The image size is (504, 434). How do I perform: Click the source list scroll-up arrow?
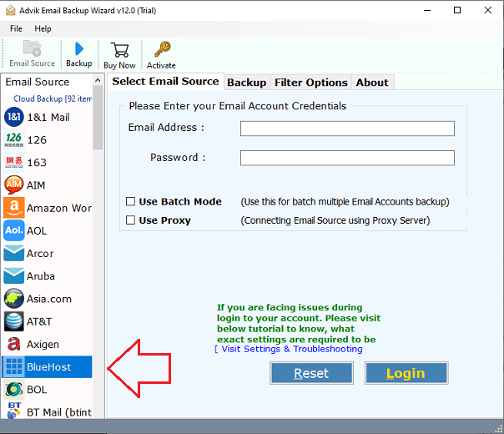pyautogui.click(x=98, y=80)
